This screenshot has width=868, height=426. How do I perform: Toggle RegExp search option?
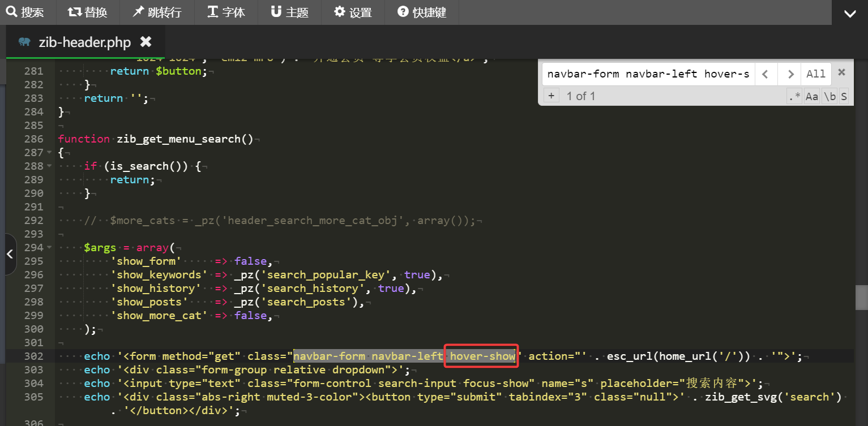pos(794,96)
